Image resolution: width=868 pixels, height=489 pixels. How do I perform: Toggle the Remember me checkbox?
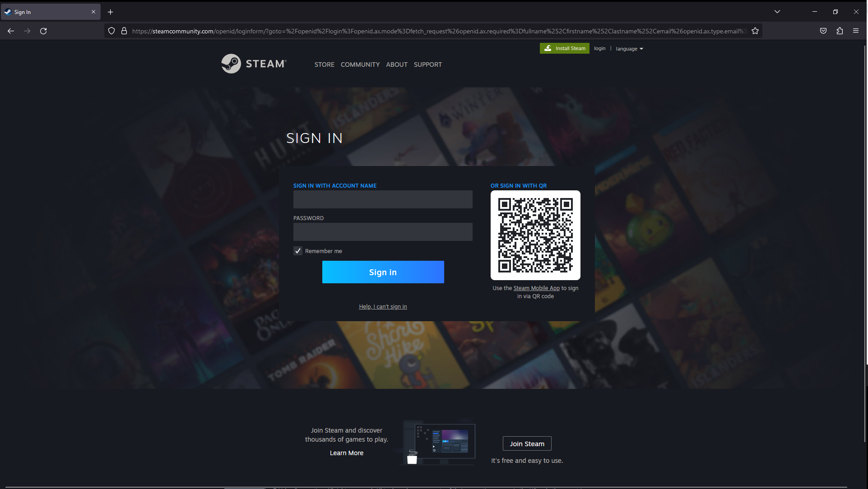tap(297, 250)
